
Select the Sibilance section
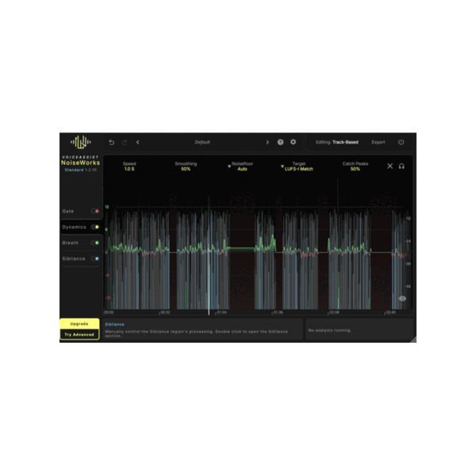tap(74, 259)
